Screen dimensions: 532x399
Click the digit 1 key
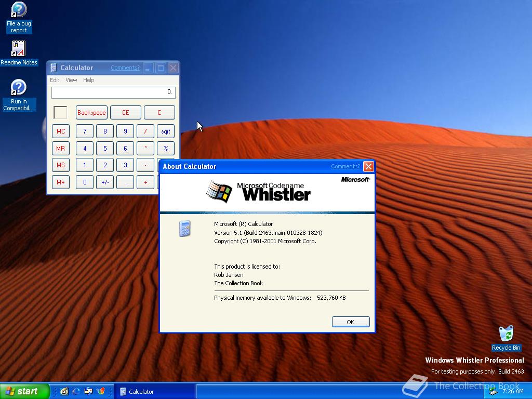pos(85,165)
